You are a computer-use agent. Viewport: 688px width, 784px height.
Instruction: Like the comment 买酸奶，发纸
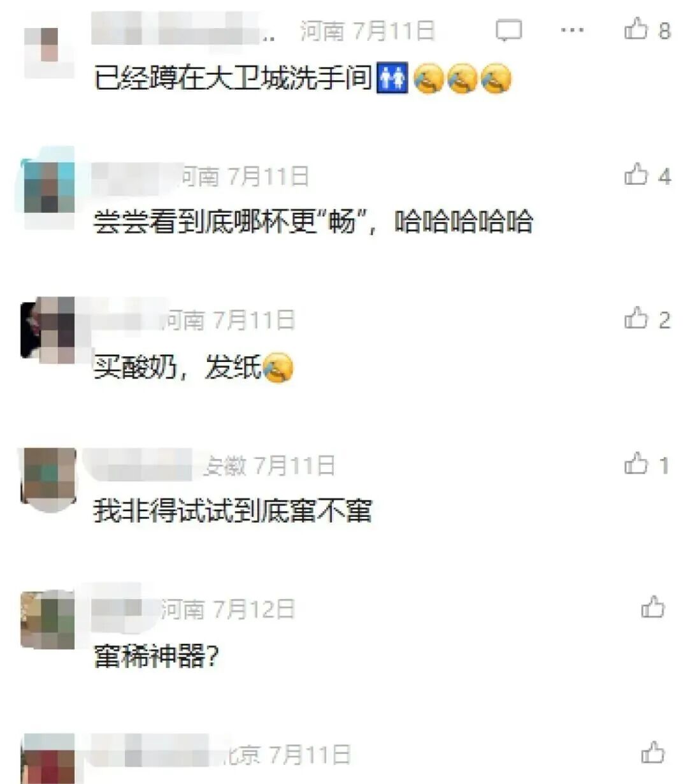(x=636, y=318)
